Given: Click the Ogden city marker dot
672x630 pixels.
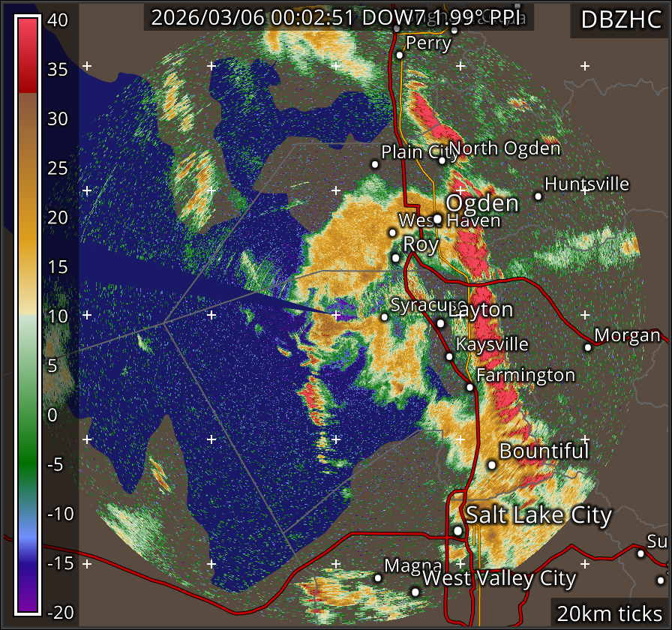Looking at the screenshot, I should [x=437, y=219].
